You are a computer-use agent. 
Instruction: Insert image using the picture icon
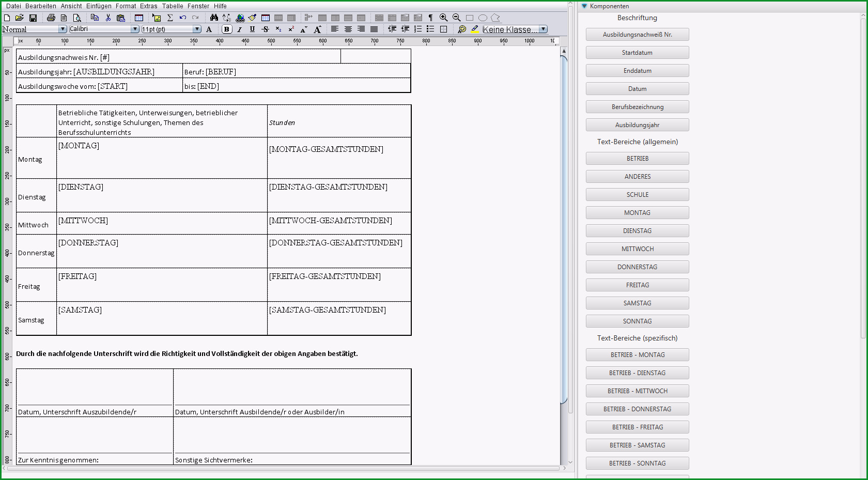point(157,18)
